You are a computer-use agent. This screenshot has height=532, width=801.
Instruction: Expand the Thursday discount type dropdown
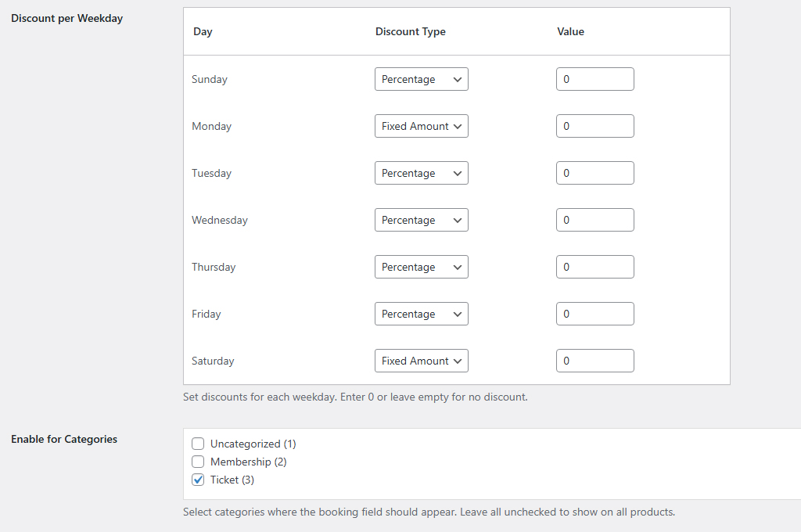pos(421,267)
